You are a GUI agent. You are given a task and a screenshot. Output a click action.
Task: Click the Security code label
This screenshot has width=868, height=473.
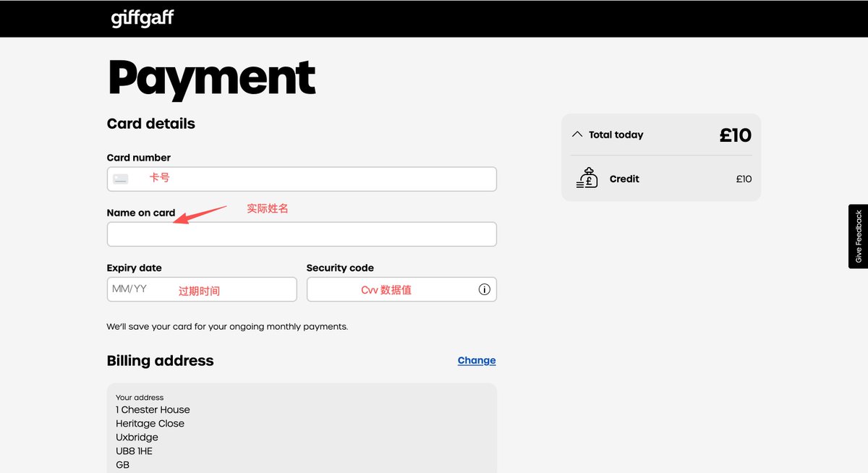pos(340,268)
